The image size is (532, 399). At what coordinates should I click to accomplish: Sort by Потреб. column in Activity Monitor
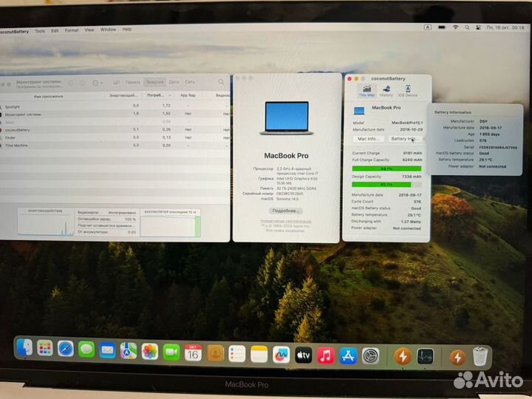coord(158,95)
